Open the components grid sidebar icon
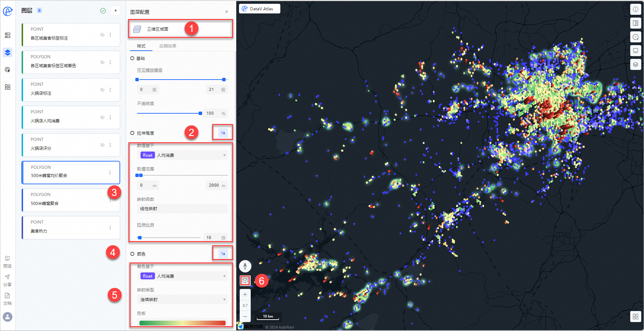The height and width of the screenshot is (331, 644). (8, 87)
